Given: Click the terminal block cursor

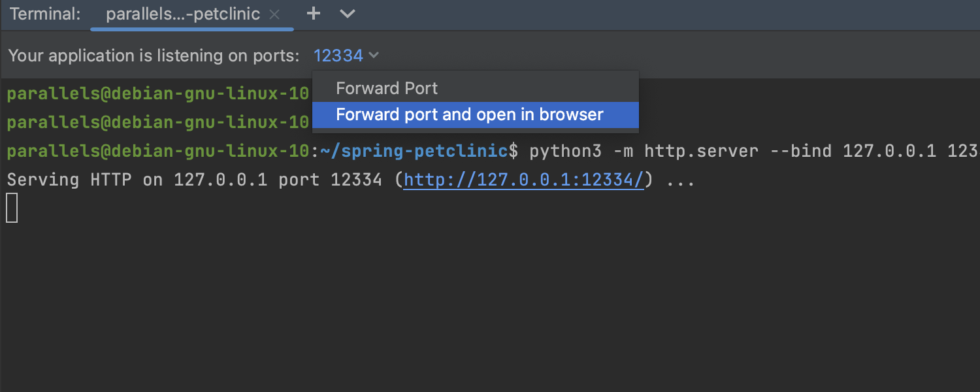Looking at the screenshot, I should click(x=12, y=208).
